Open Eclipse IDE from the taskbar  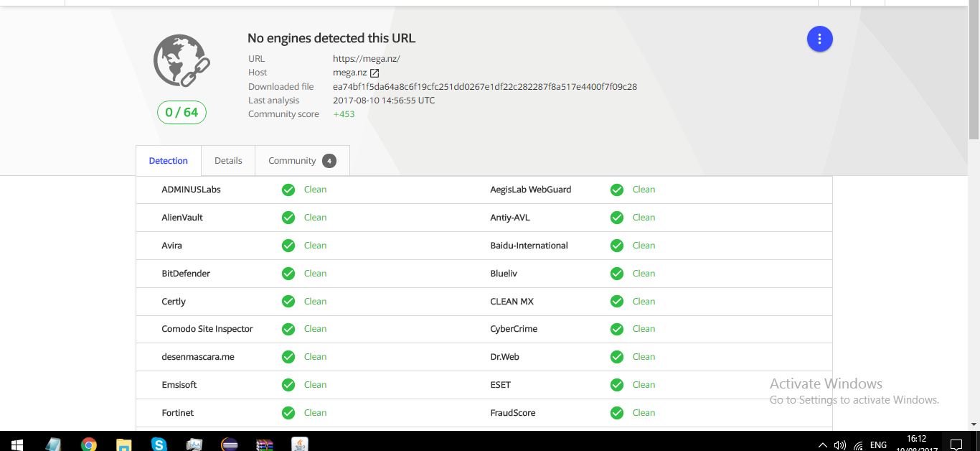point(230,445)
